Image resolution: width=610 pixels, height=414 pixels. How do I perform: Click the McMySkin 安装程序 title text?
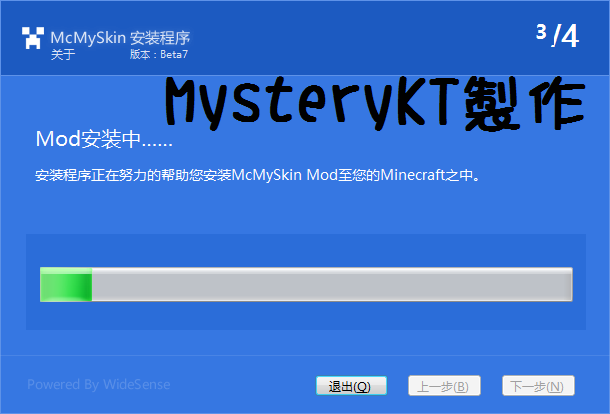click(x=120, y=38)
